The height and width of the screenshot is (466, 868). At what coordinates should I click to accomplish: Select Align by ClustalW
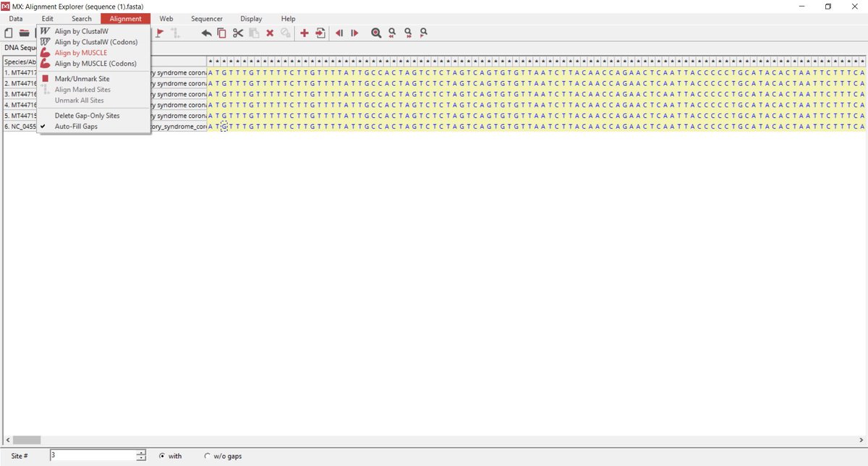[x=82, y=31]
